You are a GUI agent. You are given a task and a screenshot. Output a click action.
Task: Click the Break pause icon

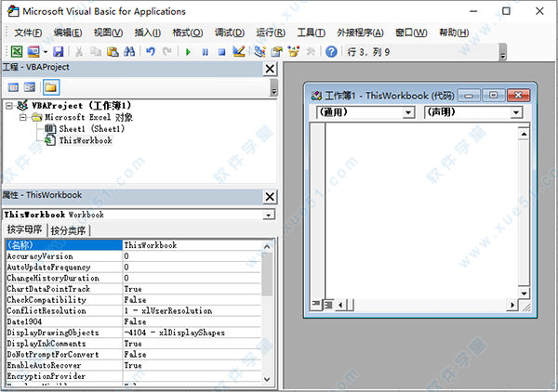[205, 52]
